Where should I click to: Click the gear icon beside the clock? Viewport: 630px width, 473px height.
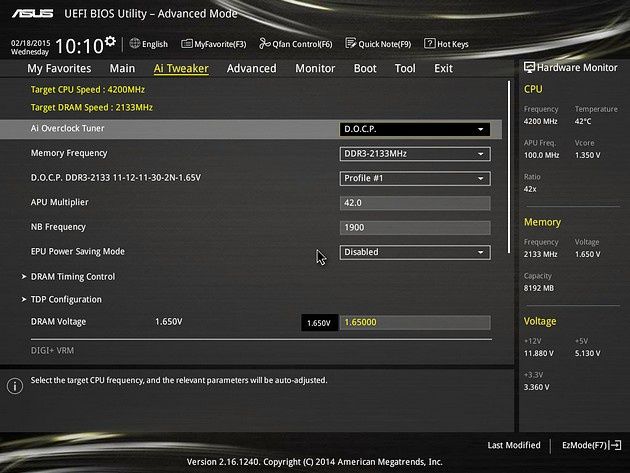tap(110, 41)
